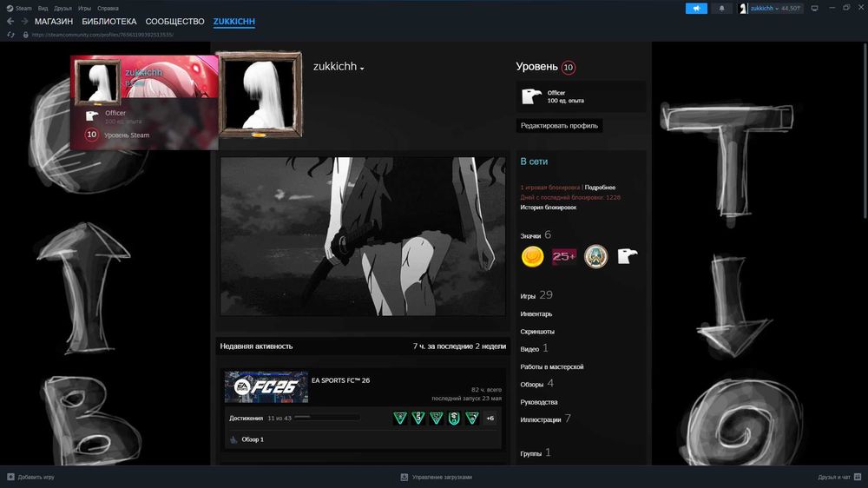Open the Значки 6 badges link
This screenshot has width=868, height=488.
point(536,235)
